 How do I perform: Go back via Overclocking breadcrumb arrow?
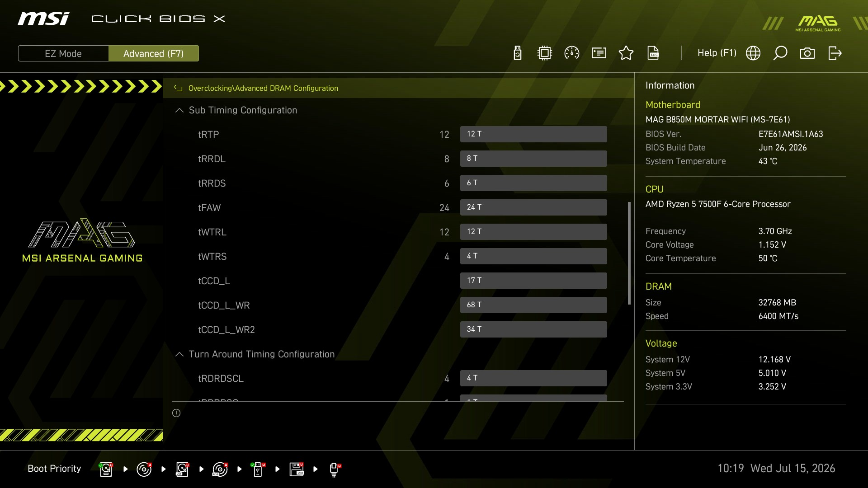click(x=178, y=89)
